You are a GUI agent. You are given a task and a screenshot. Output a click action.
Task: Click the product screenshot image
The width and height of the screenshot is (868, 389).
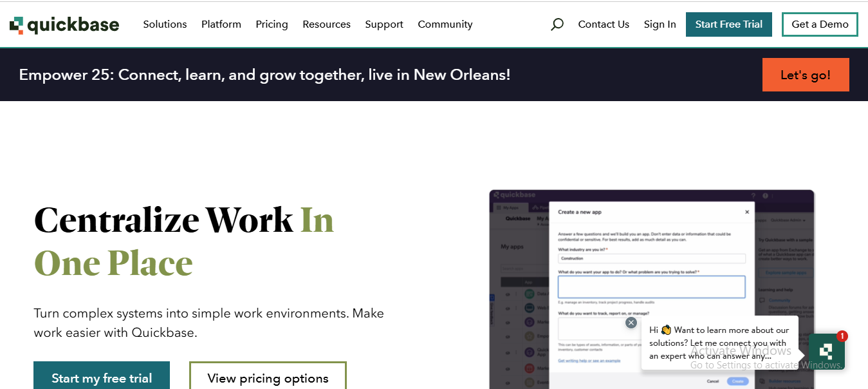[651, 289]
